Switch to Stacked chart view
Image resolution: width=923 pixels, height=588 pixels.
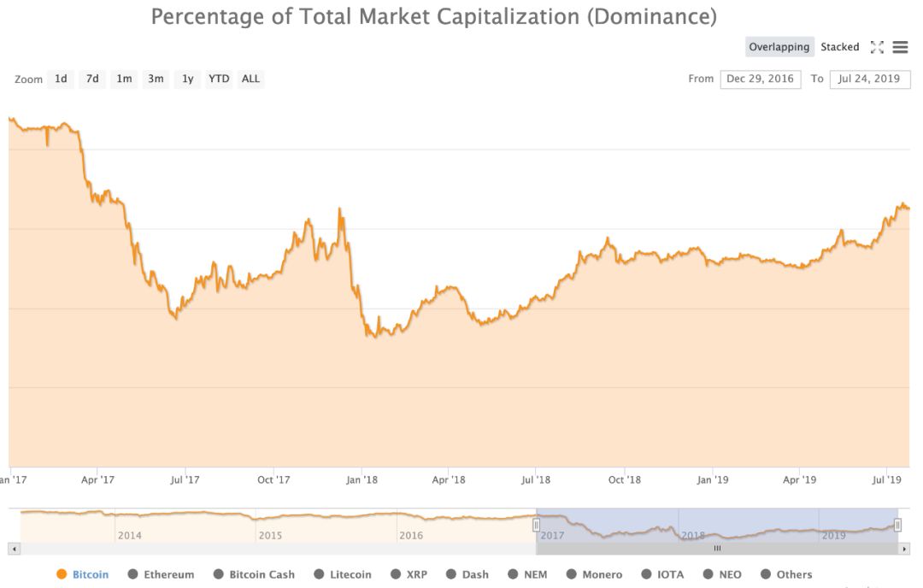(840, 47)
